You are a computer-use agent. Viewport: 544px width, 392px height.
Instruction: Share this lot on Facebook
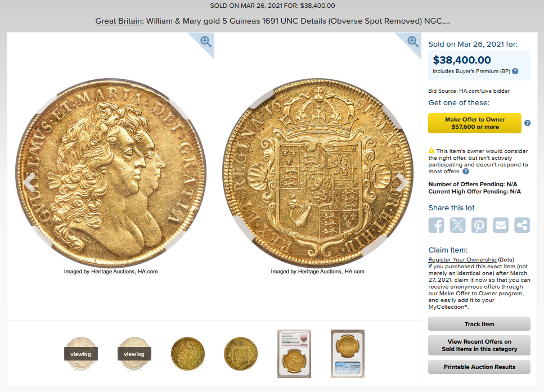tap(436, 225)
